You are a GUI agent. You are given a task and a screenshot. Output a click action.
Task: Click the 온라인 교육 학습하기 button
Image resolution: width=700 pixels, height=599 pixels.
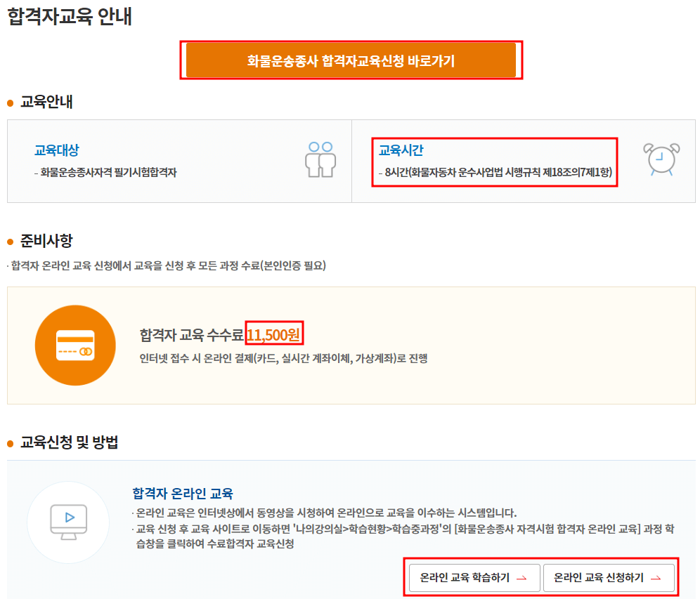coord(472,577)
